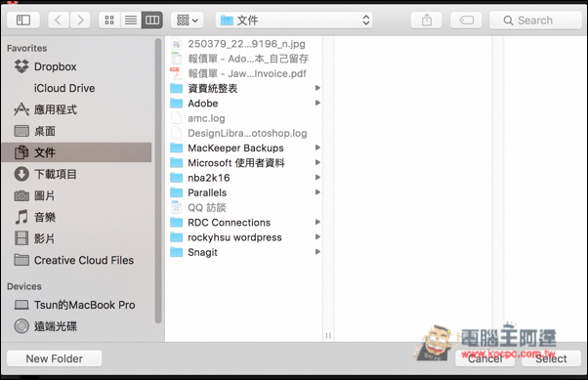Viewport: 588px width, 380px height.
Task: Click the Select button
Action: click(x=551, y=359)
